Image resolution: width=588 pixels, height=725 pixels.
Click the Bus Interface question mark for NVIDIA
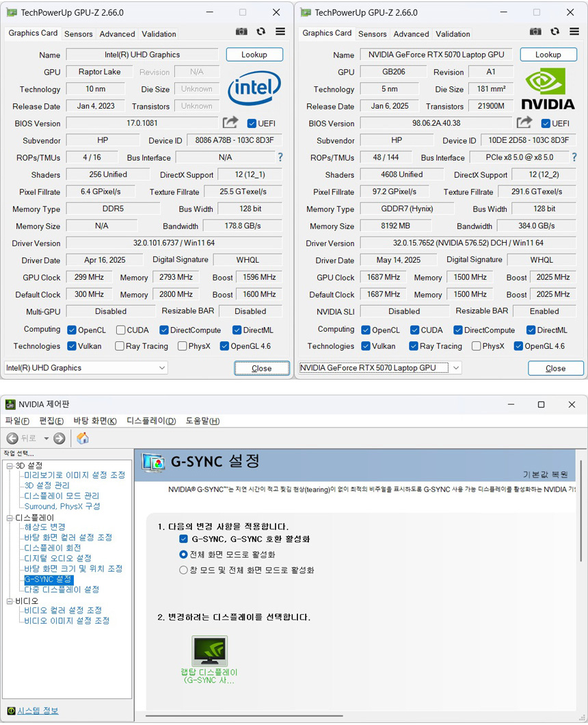[x=574, y=157]
